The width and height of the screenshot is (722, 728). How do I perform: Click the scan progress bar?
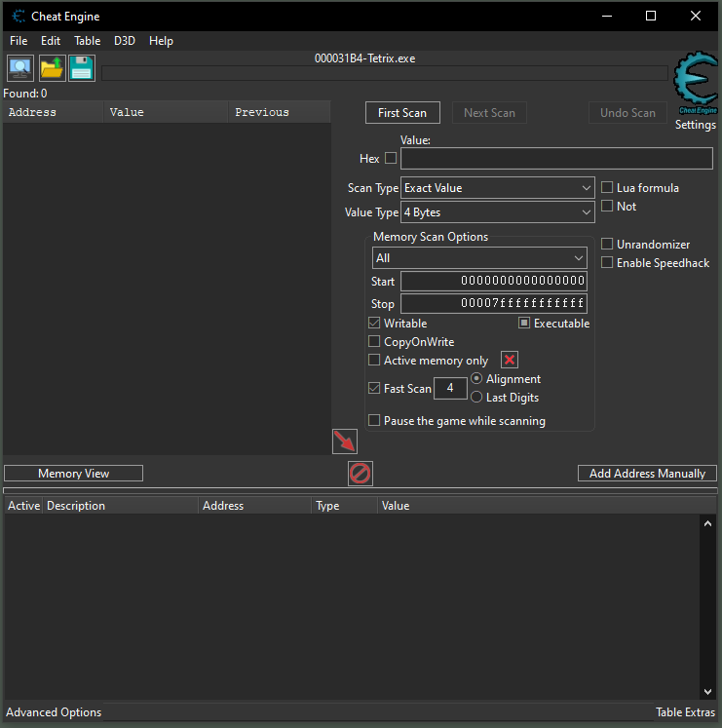[x=385, y=73]
